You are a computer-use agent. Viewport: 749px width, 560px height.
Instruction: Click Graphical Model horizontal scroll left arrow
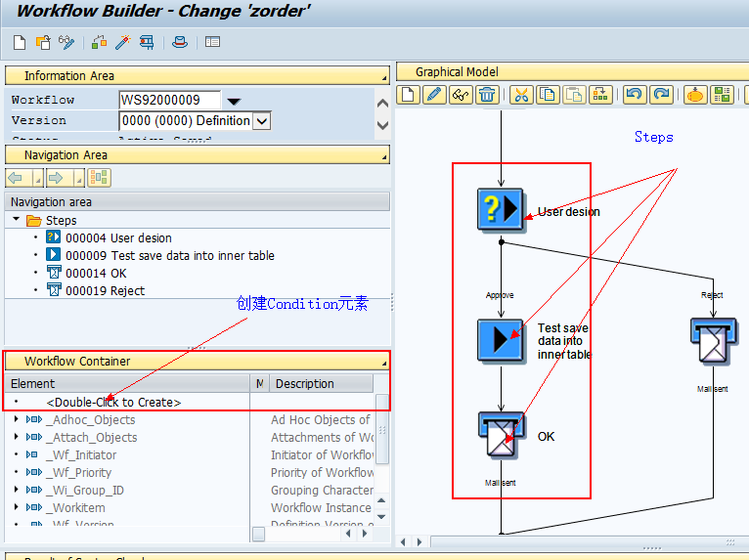(403, 541)
